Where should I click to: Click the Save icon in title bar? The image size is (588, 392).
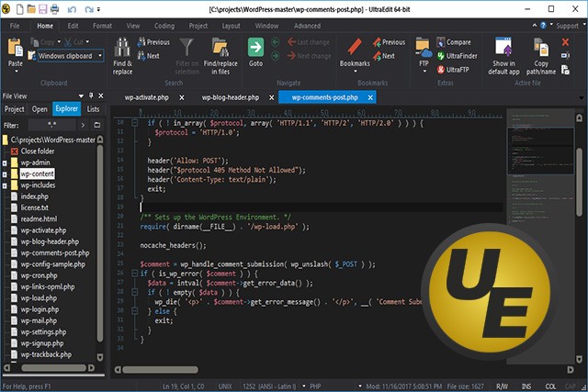tap(43, 9)
